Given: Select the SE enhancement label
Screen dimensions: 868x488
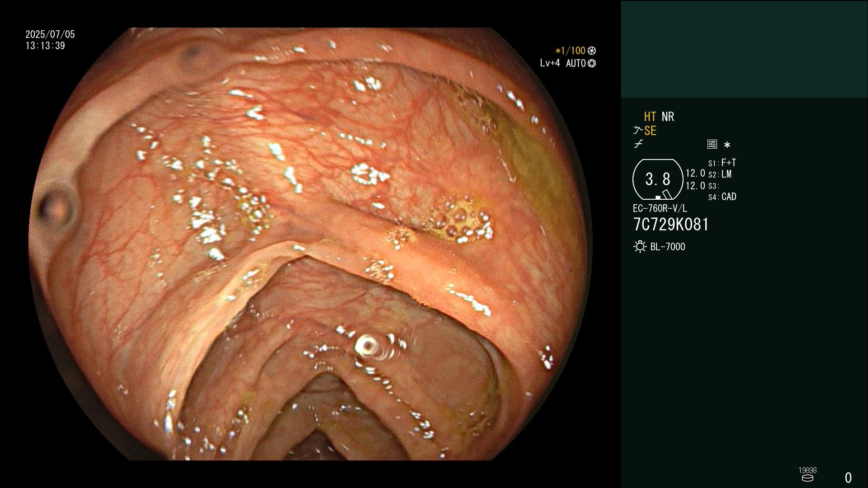Looking at the screenshot, I should point(650,131).
